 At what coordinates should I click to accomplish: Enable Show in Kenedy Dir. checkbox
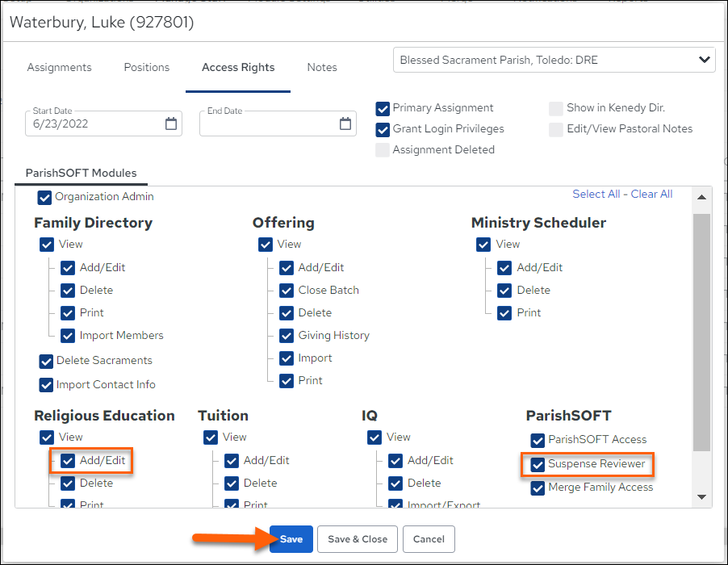click(556, 109)
